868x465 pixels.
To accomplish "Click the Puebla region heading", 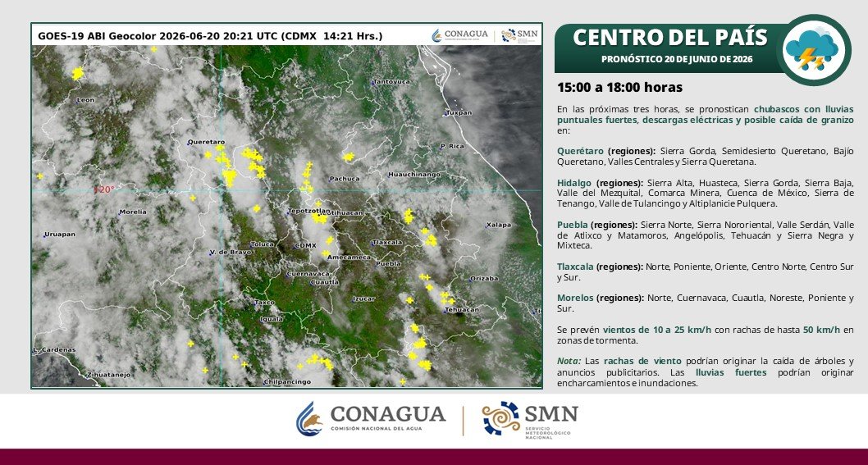I will [x=572, y=226].
